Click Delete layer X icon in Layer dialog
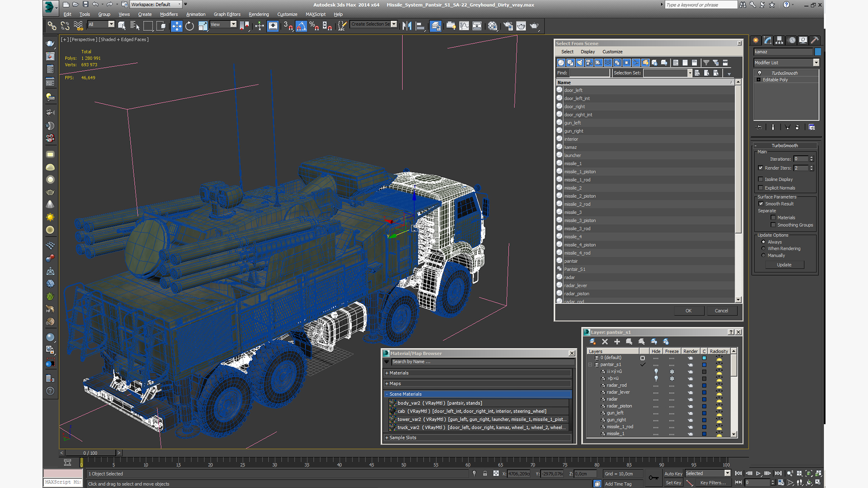Screen dimensions: 868x488 click(605, 342)
